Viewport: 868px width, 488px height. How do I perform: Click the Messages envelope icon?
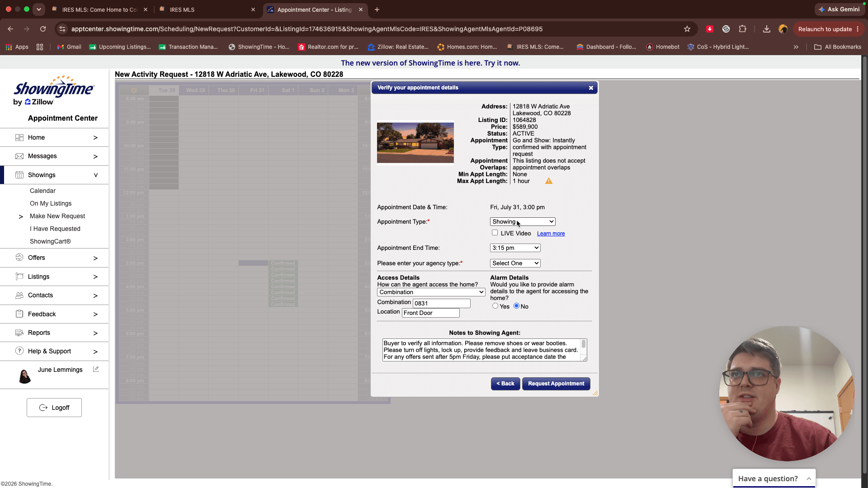[19, 156]
